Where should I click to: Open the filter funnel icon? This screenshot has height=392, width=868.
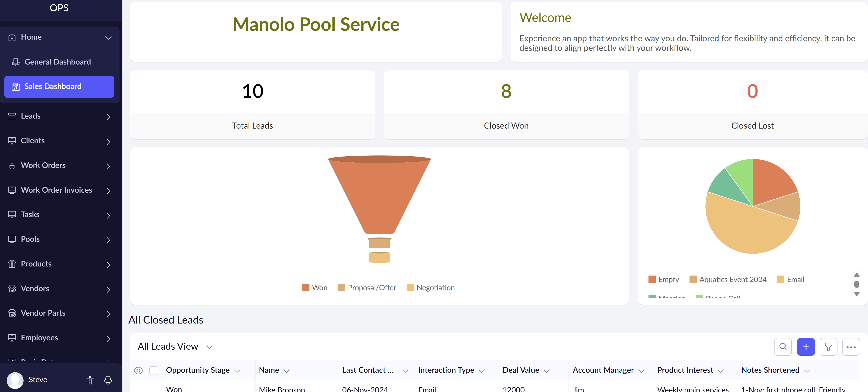(828, 347)
